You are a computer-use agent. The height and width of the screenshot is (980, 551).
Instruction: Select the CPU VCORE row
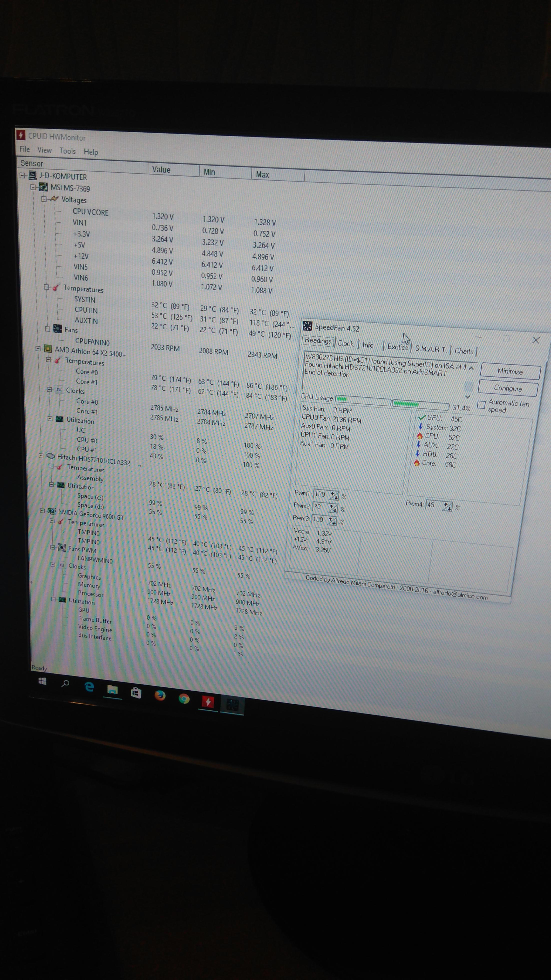click(x=90, y=212)
